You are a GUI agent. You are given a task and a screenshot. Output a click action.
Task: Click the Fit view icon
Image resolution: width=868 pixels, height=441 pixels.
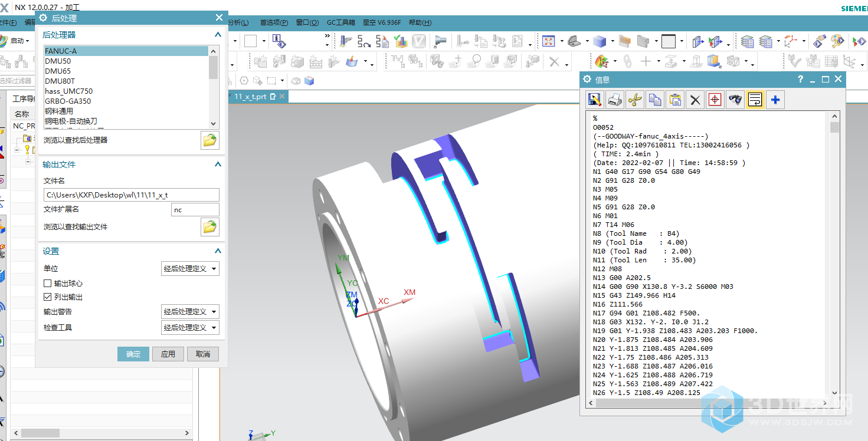point(549,41)
